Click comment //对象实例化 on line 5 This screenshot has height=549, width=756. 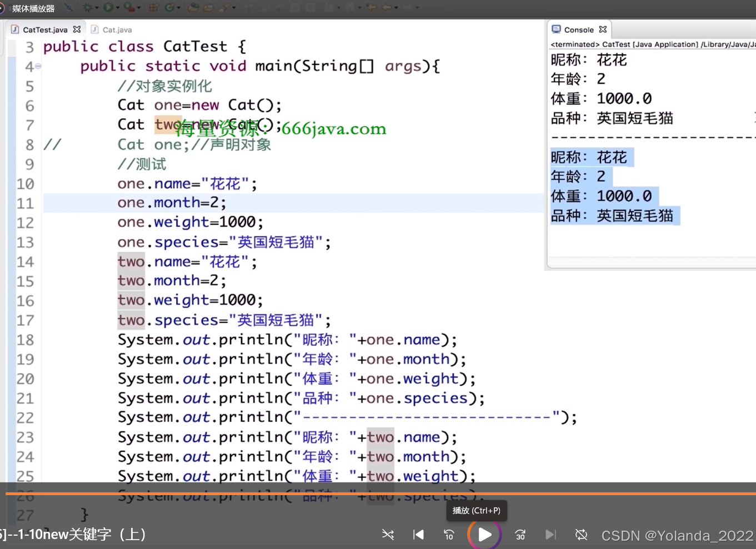(164, 86)
